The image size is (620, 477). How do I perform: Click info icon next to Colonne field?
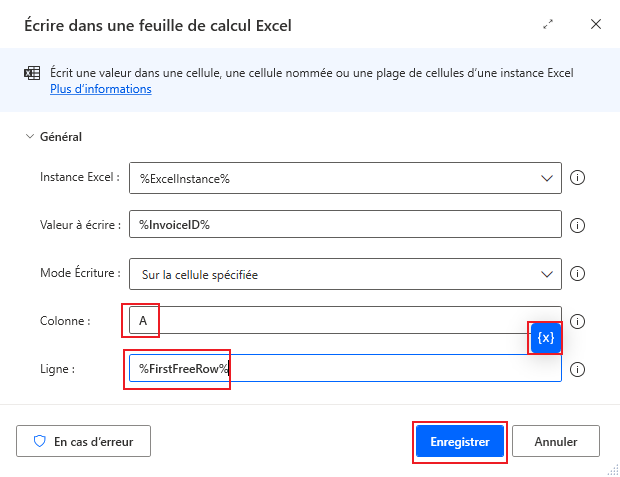pyautogui.click(x=577, y=321)
